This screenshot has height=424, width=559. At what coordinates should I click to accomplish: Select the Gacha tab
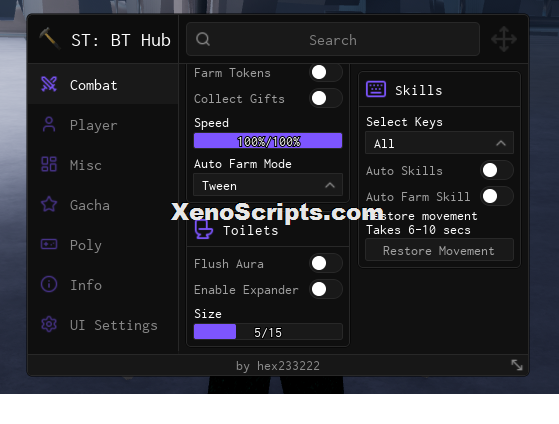(103, 204)
